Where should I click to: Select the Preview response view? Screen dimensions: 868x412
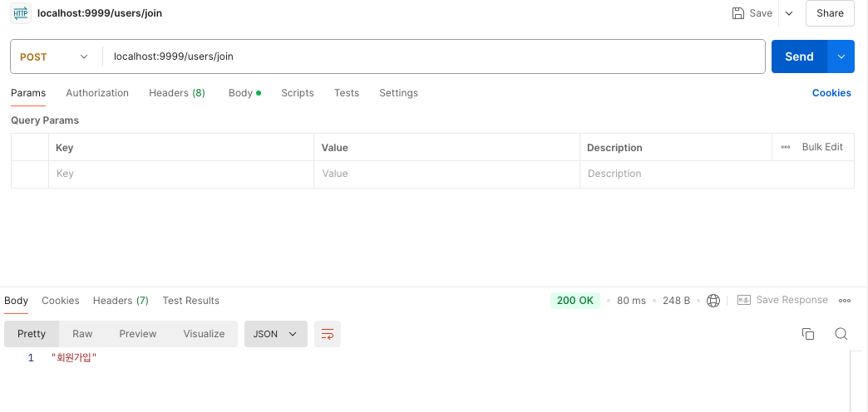pos(138,334)
